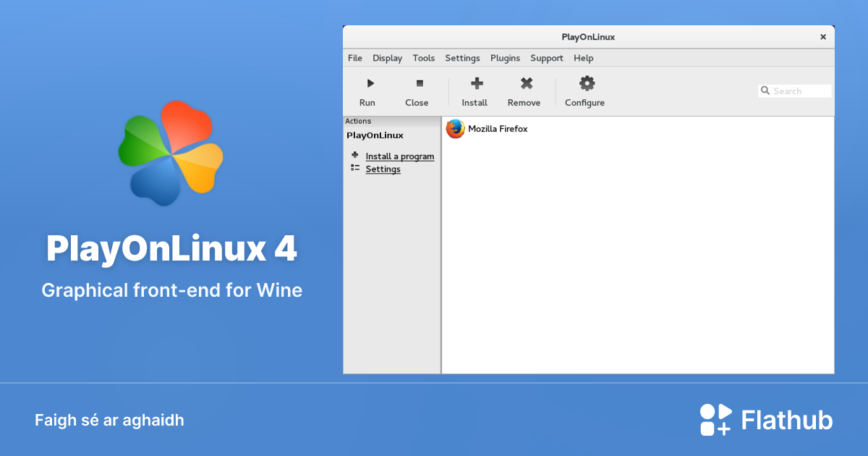The height and width of the screenshot is (456, 868).
Task: Click the list icon beside Settings action
Action: click(354, 167)
